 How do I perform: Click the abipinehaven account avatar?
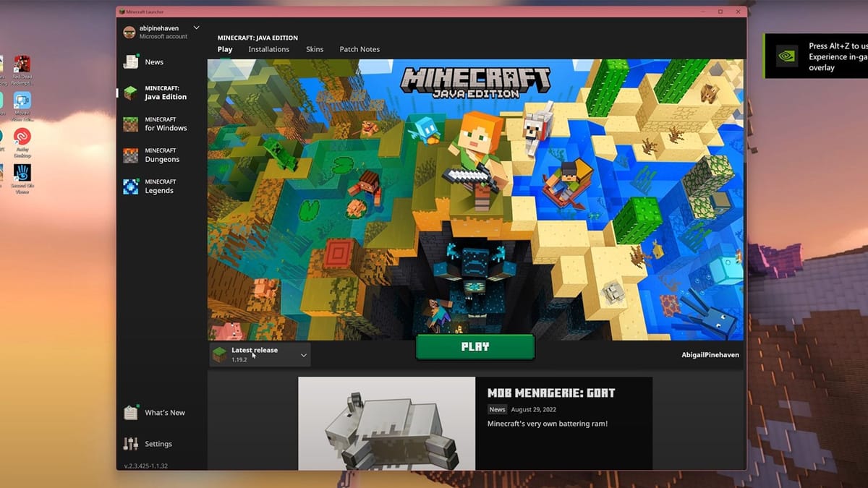[x=130, y=31]
